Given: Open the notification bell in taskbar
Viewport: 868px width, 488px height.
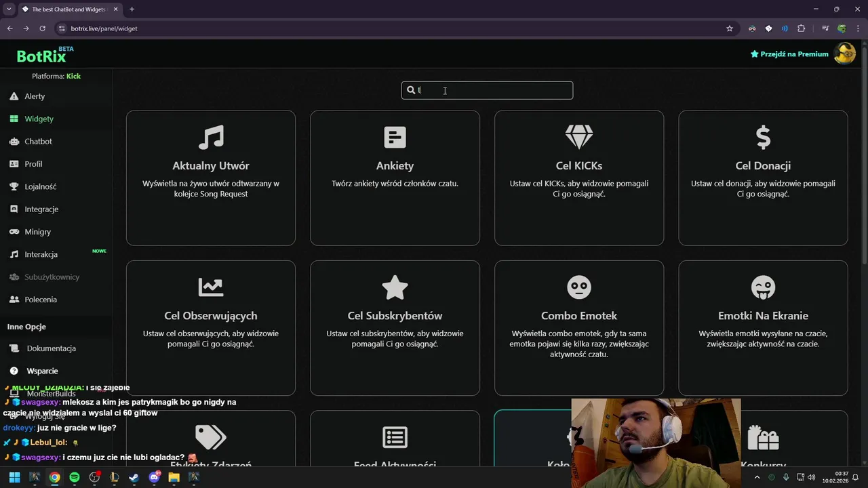Looking at the screenshot, I should (x=856, y=477).
